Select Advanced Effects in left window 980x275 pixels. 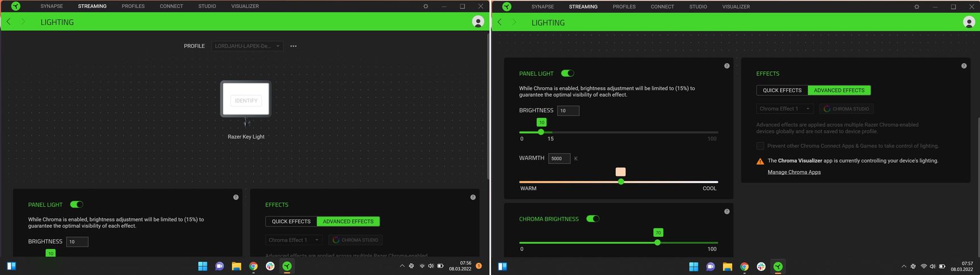pos(348,221)
